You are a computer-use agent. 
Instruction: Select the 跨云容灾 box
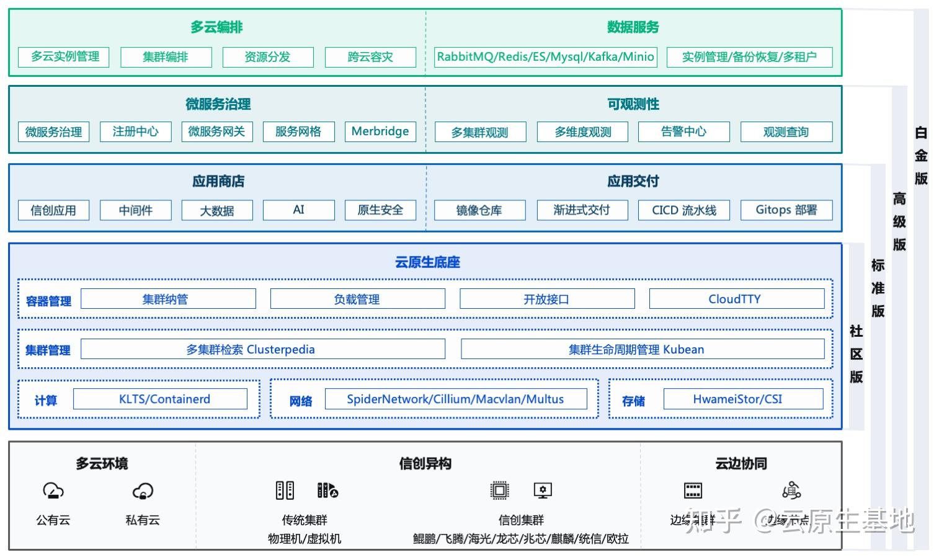pos(370,57)
